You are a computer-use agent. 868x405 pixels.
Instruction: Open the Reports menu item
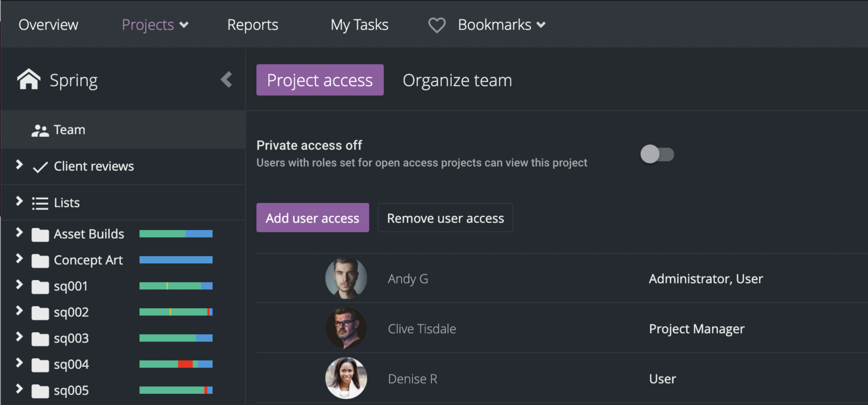(252, 25)
